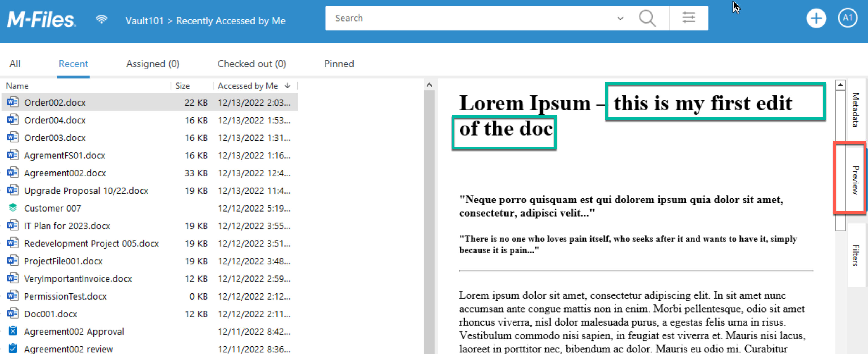This screenshot has height=354, width=868.
Task: Sort by the Name column header
Action: 17,86
